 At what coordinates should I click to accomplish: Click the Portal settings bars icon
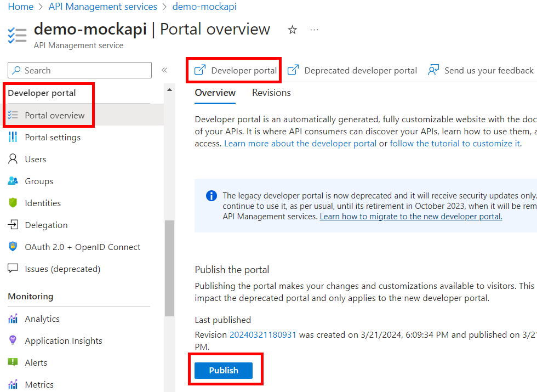point(13,137)
